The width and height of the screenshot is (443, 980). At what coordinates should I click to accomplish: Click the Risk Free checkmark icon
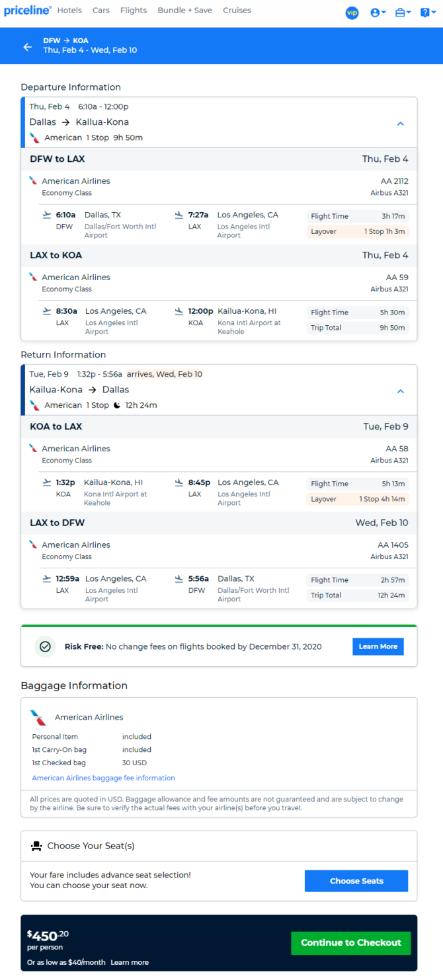pyautogui.click(x=45, y=646)
